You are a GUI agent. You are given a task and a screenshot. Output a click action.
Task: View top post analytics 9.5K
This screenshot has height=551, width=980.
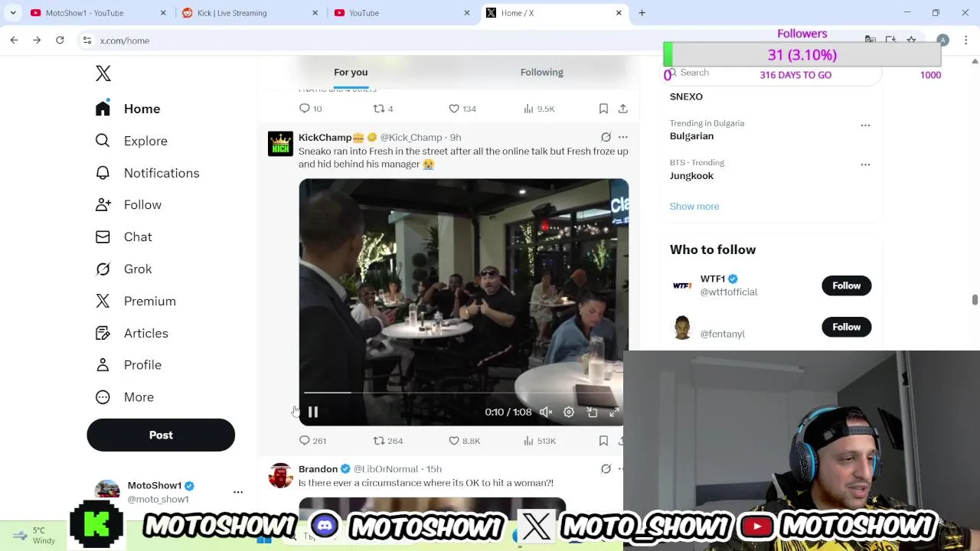[539, 109]
